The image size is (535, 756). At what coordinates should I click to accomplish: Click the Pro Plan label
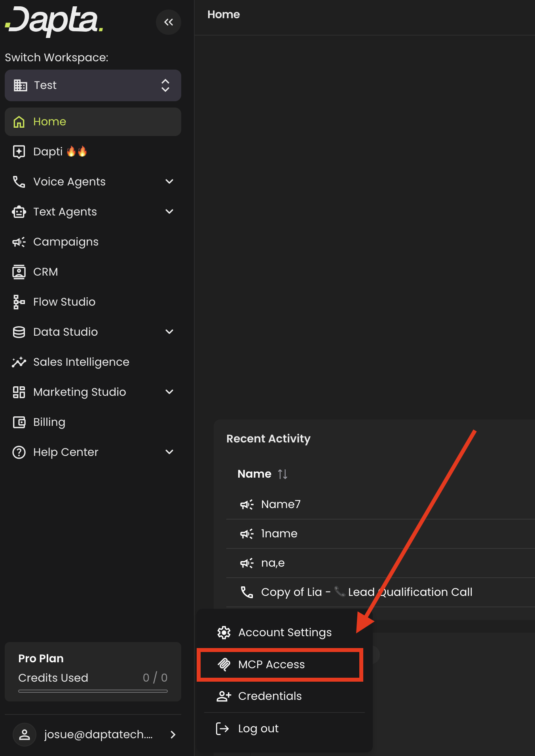pyautogui.click(x=41, y=659)
